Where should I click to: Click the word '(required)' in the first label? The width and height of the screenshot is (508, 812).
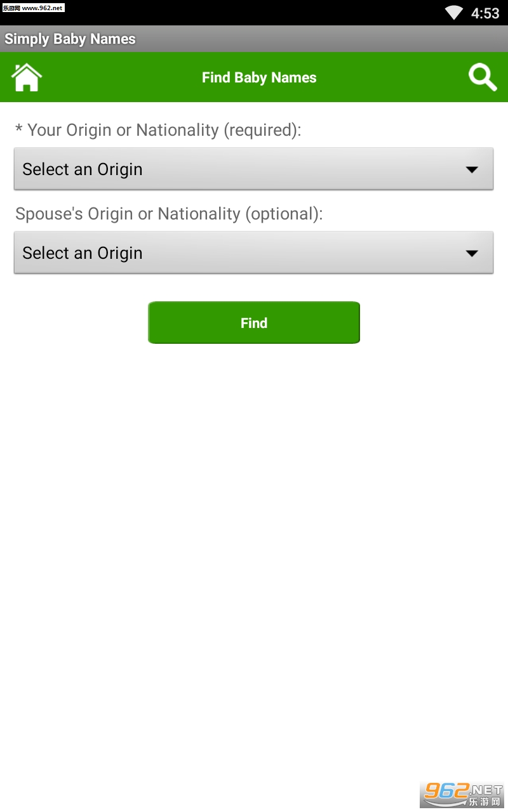262,130
